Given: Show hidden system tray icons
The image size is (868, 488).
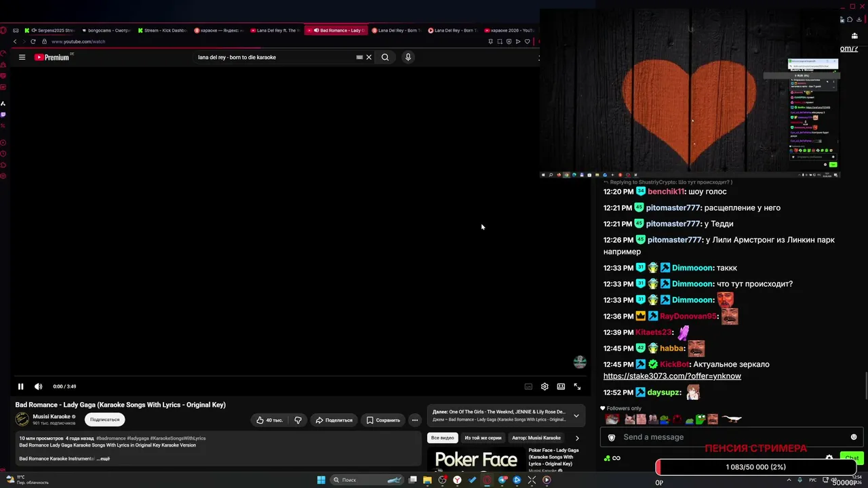Looking at the screenshot, I should pos(787,480).
